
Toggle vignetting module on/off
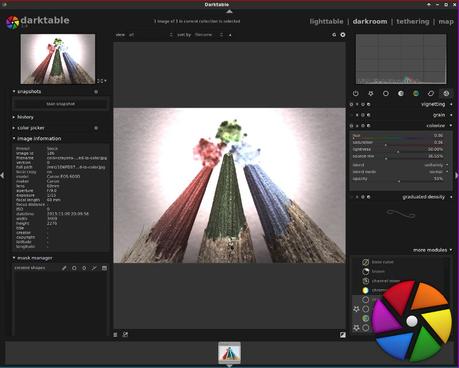[x=351, y=104]
